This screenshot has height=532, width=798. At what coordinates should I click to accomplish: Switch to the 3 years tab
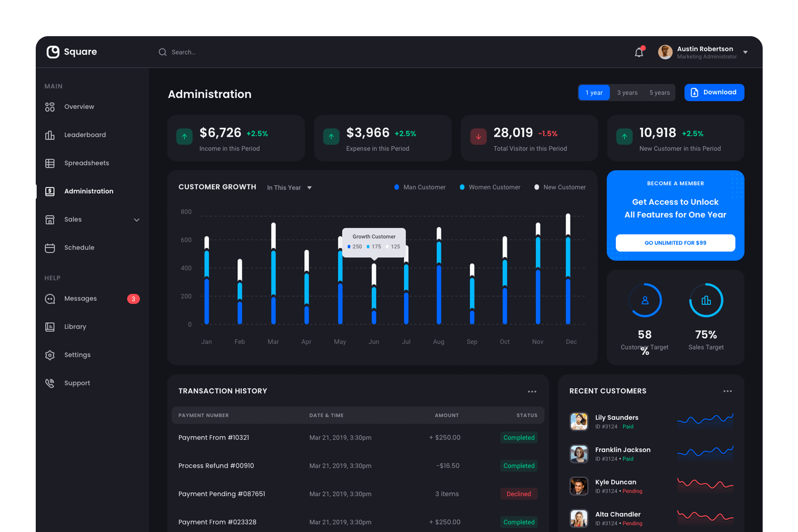click(x=627, y=93)
